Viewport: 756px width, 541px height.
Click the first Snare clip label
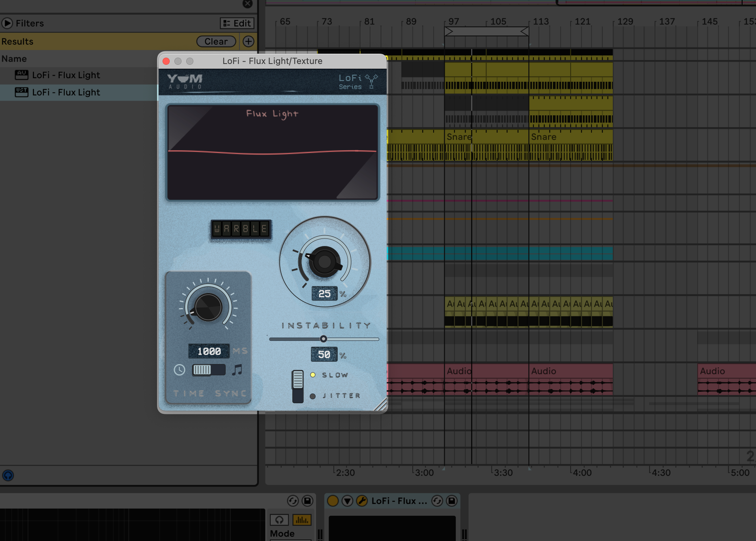click(x=459, y=137)
